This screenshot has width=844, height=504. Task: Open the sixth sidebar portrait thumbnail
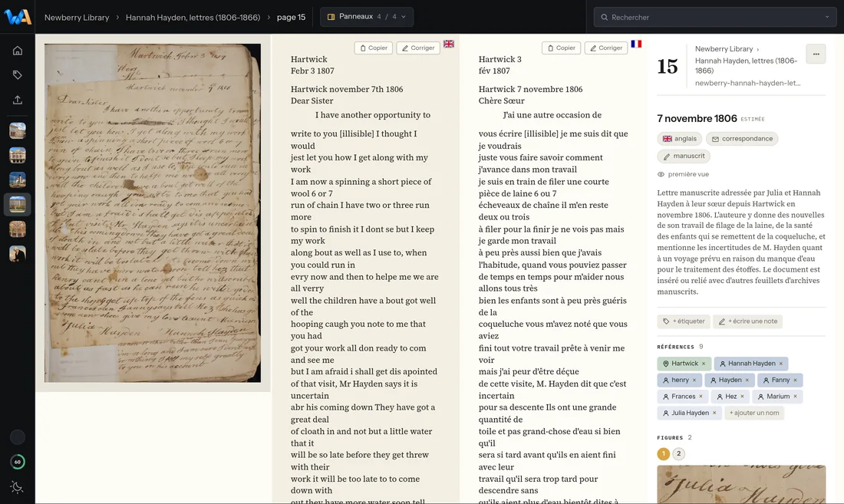coord(17,254)
